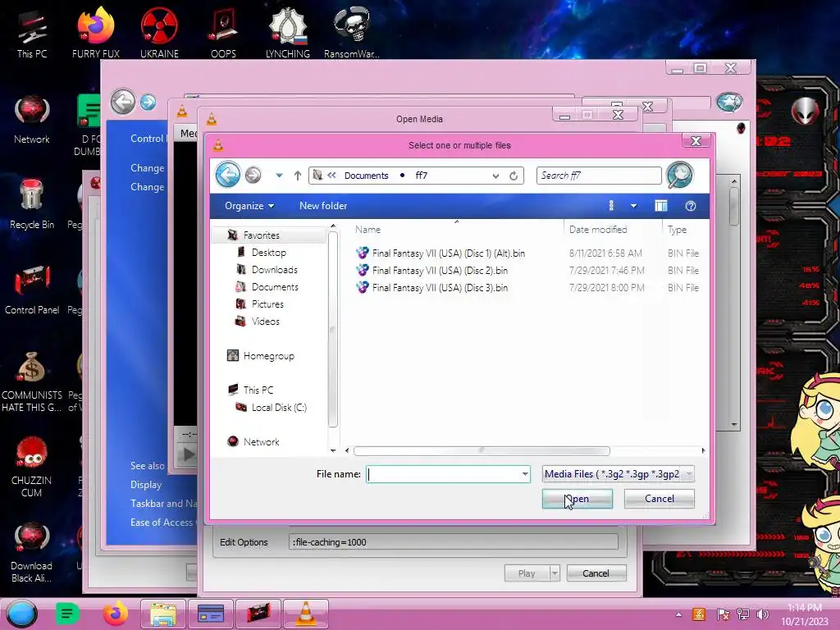
Task: Toggle the preview pane icon
Action: click(661, 206)
